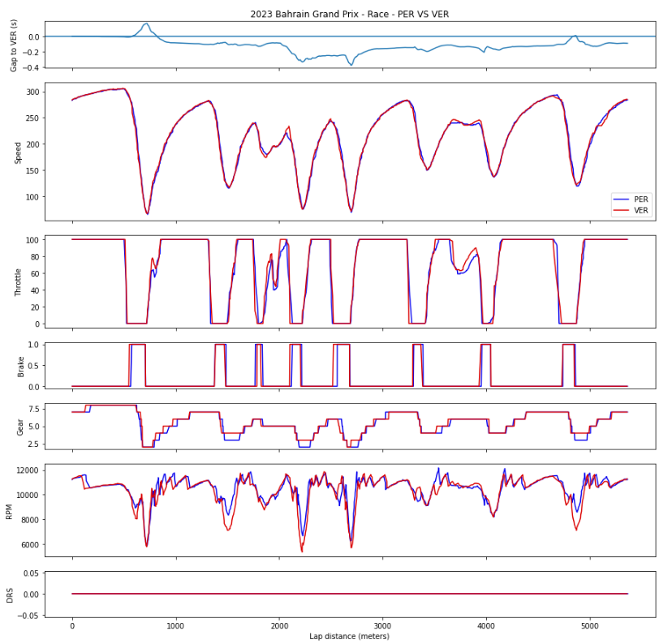Click the 'Brake' y-axis label
Image resolution: width=672 pixels, height=644 pixels.
click(20, 367)
